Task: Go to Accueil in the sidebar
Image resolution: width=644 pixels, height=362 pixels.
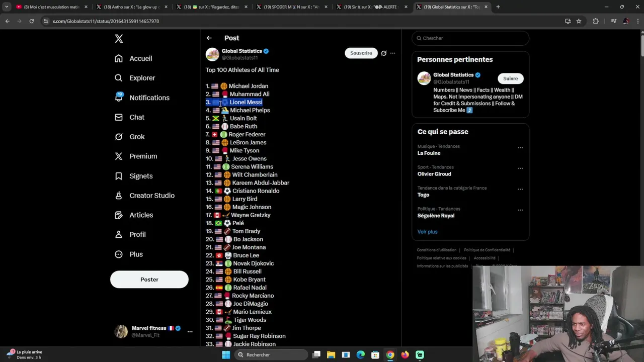Action: tap(133, 58)
